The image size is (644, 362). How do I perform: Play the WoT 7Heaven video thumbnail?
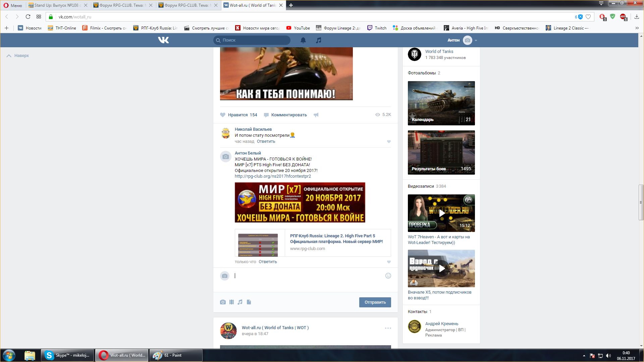441,213
